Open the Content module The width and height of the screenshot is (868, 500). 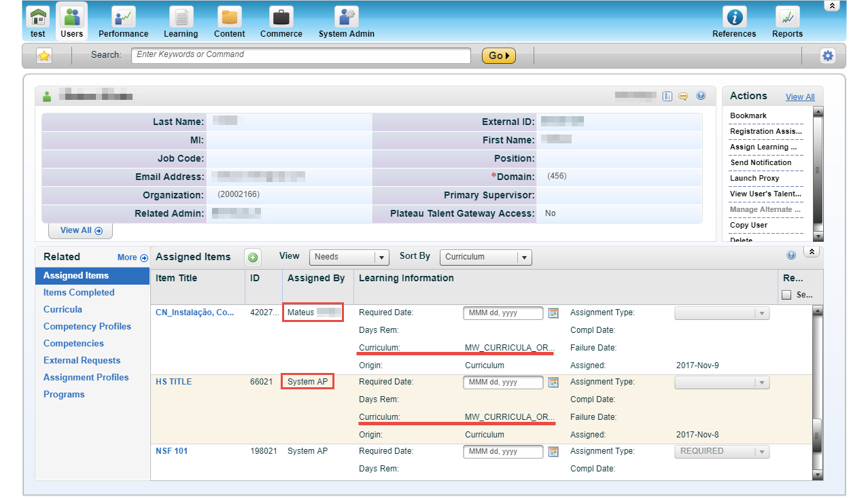[x=230, y=21]
